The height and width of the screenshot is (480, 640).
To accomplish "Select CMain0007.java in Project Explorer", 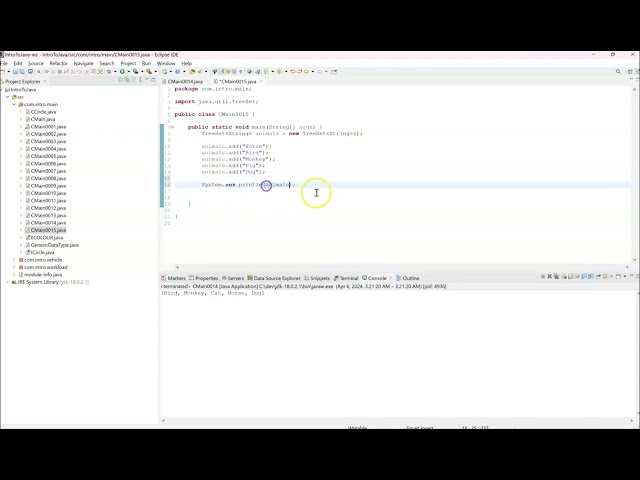I will click(x=48, y=171).
